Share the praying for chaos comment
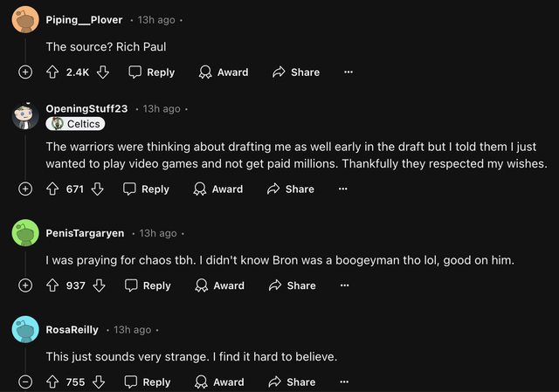The height and width of the screenshot is (392, 559). coord(293,285)
